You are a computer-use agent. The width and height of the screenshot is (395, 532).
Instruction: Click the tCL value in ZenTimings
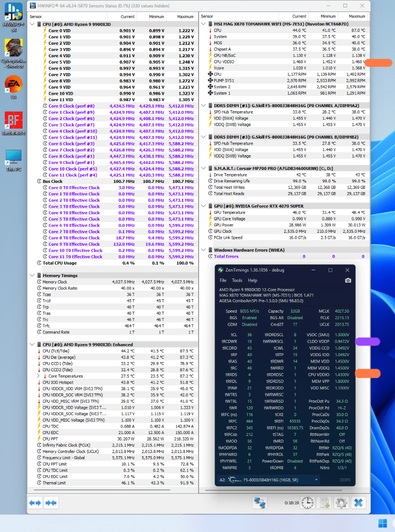(249, 334)
